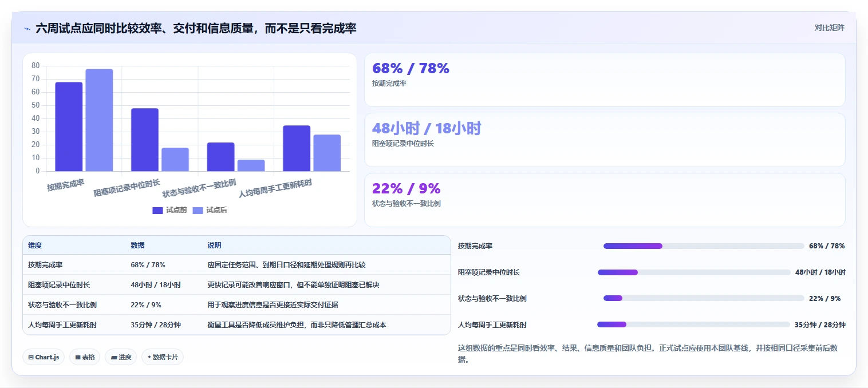Click the chart x-axis label 人均每周手工更新耗时
The width and height of the screenshot is (868, 388).
click(x=275, y=189)
